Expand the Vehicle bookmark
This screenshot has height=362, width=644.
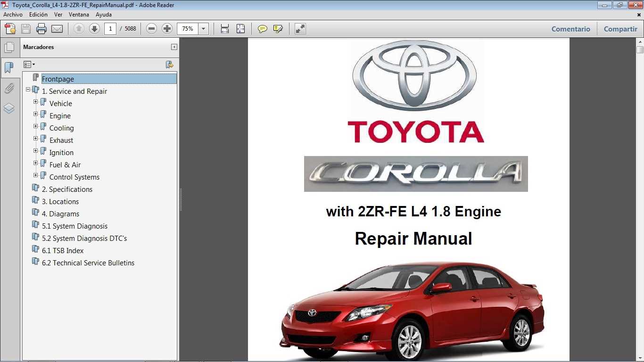[36, 101]
